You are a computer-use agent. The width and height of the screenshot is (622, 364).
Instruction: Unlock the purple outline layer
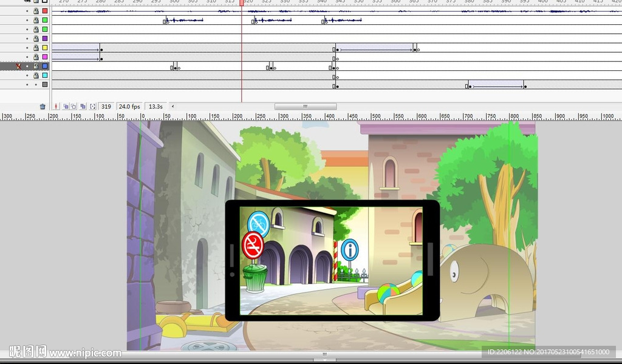pyautogui.click(x=36, y=38)
